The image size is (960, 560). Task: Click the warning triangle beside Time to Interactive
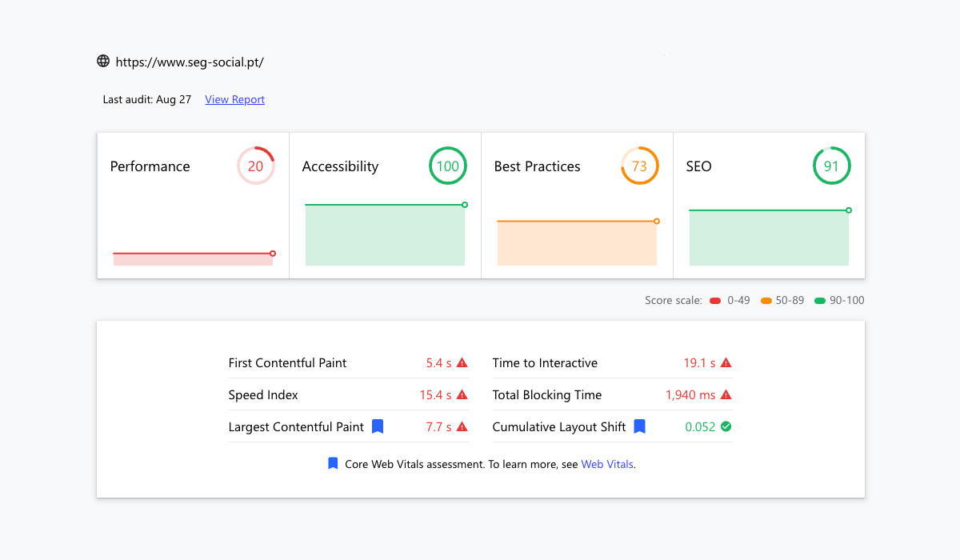tap(726, 363)
